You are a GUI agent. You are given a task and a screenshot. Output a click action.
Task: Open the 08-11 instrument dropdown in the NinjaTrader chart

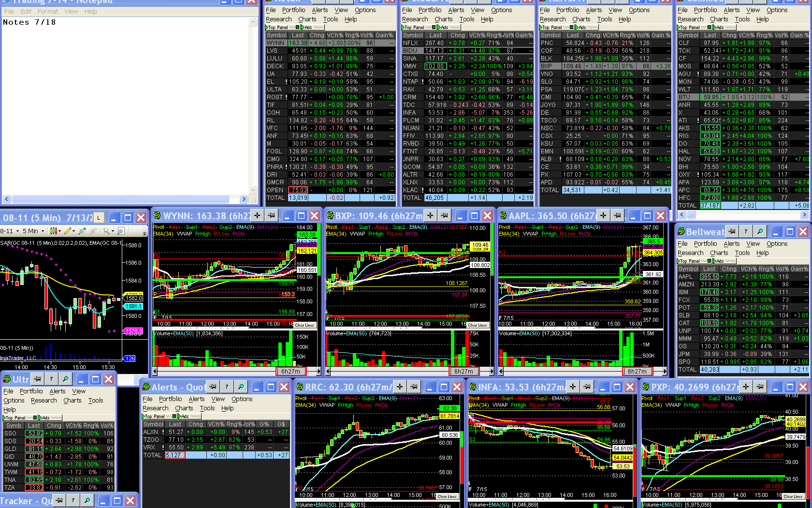pos(11,231)
